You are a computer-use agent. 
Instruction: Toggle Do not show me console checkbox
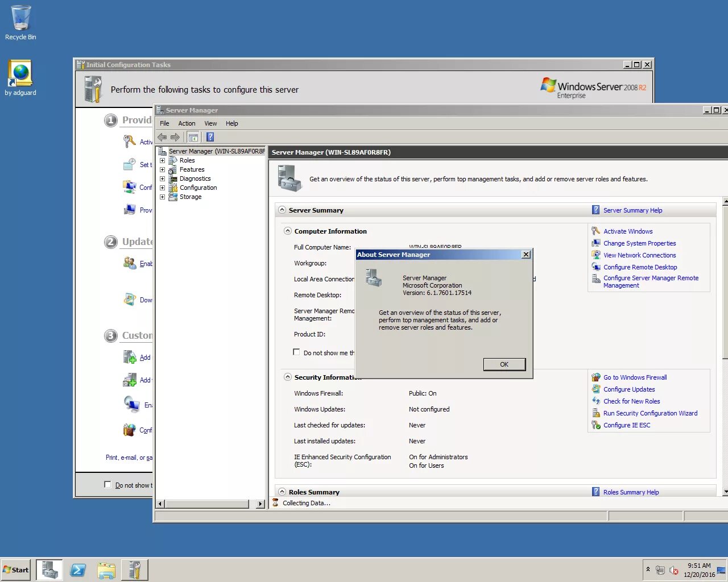click(296, 352)
